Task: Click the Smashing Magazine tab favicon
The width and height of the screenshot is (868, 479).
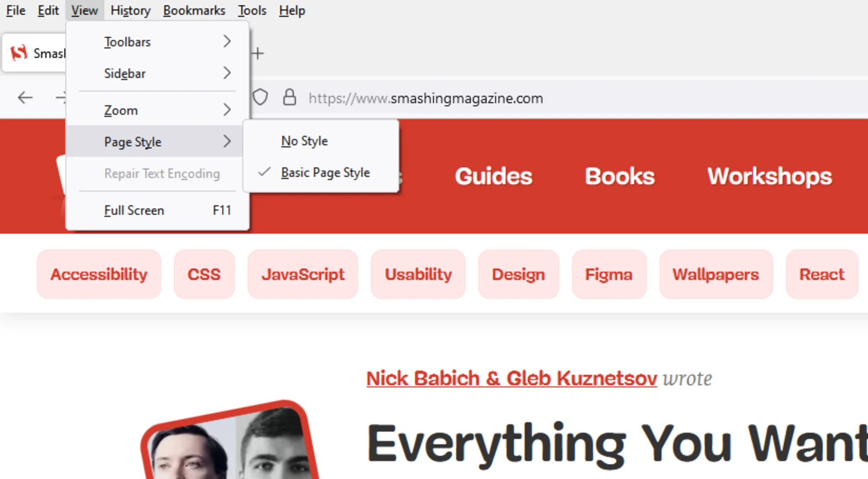Action: pyautogui.click(x=19, y=53)
